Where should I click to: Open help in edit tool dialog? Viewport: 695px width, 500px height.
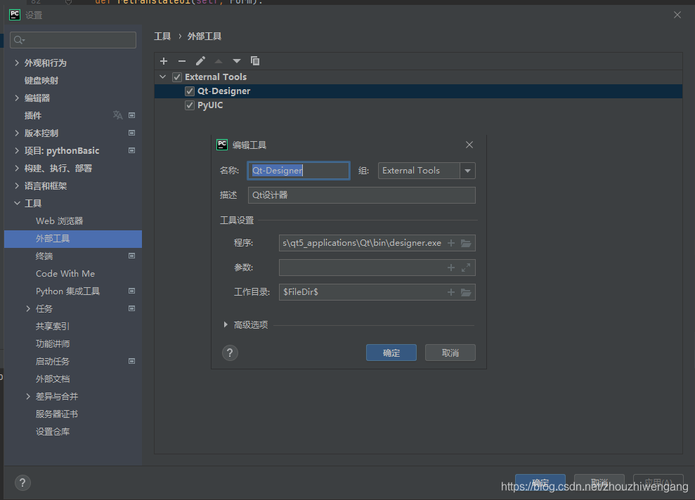230,353
